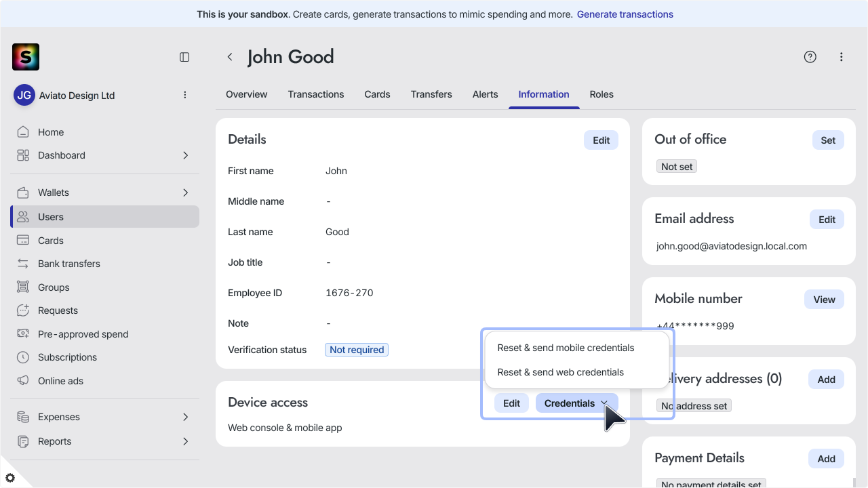868x488 pixels.
Task: Expand the Expenses submenu chevron
Action: click(x=185, y=417)
